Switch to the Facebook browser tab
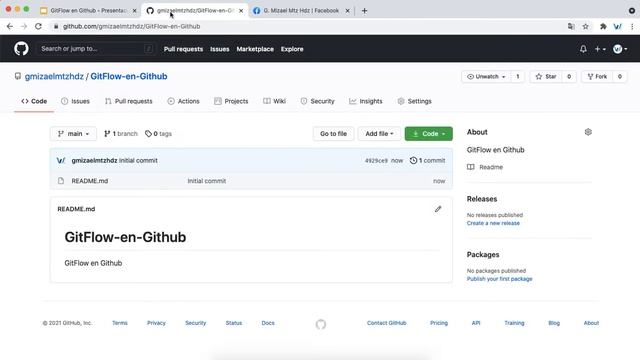 click(301, 11)
